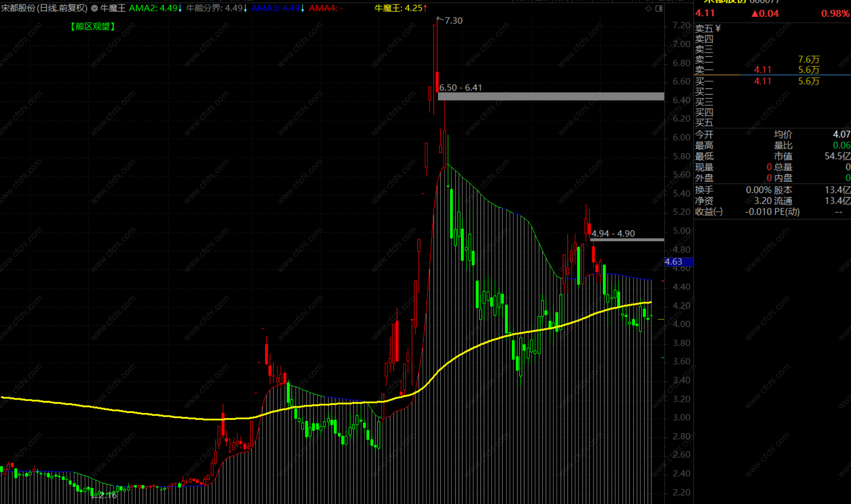Screen dimensions: 851x504
Task: Click the 宋都股份 (日线.前复权) chart title
Action: pos(44,8)
